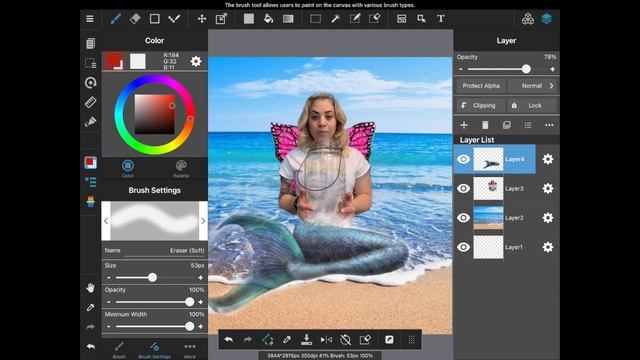Image resolution: width=640 pixels, height=360 pixels.
Task: Open the color panel icon in sidebar
Action: pos(91,162)
